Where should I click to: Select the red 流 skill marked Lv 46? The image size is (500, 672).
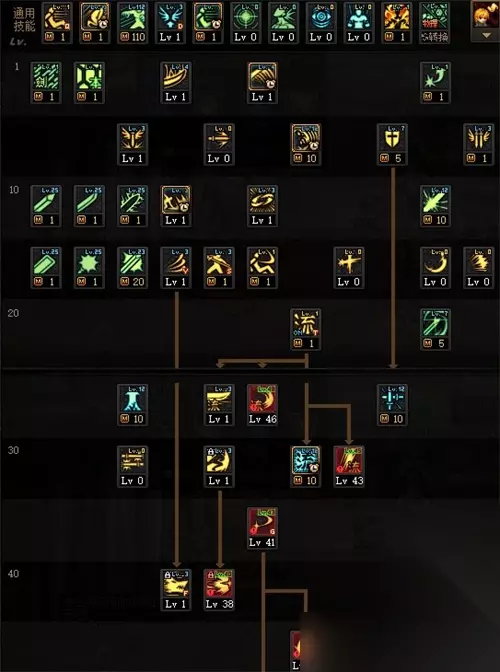click(262, 405)
